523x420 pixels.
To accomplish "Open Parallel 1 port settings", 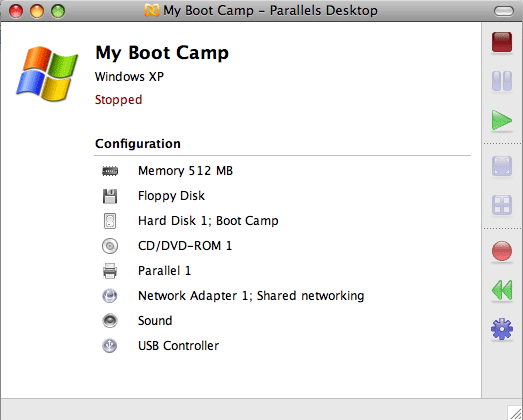I will pyautogui.click(x=164, y=271).
